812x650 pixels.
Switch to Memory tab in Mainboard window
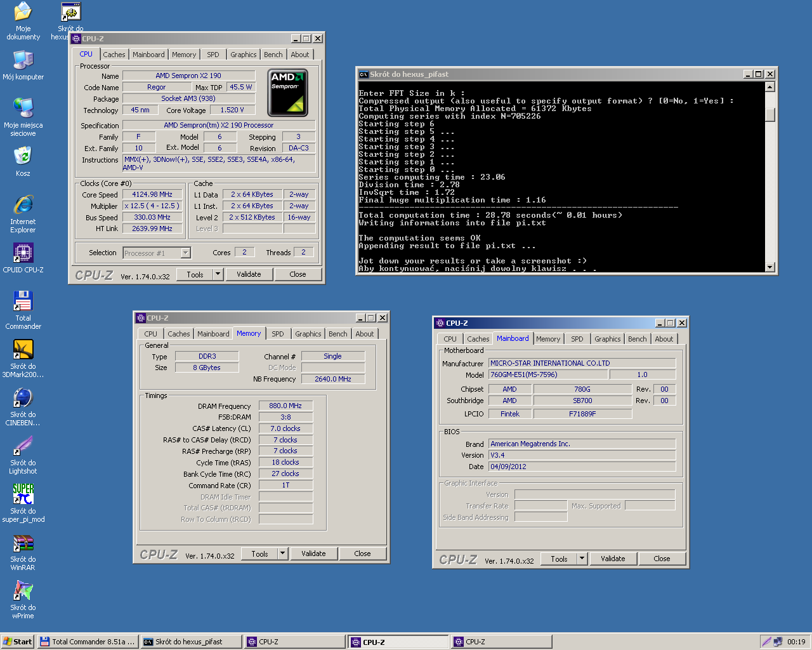pyautogui.click(x=548, y=339)
